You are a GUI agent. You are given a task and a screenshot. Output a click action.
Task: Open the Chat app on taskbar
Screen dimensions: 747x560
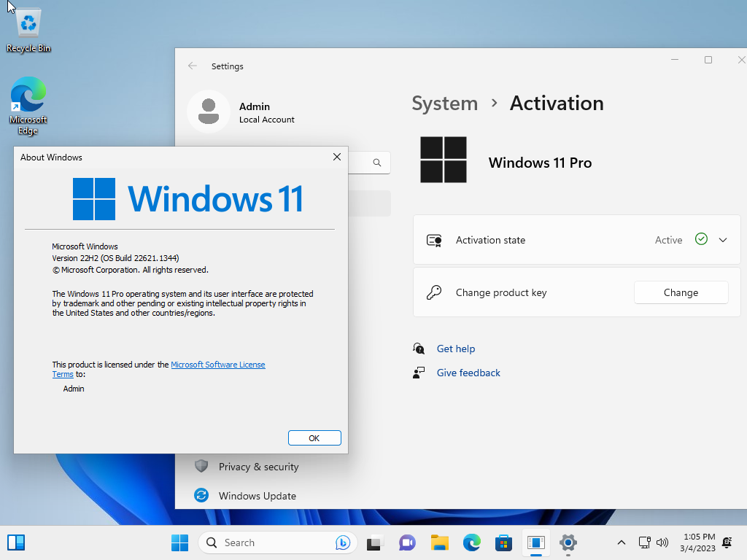click(407, 542)
